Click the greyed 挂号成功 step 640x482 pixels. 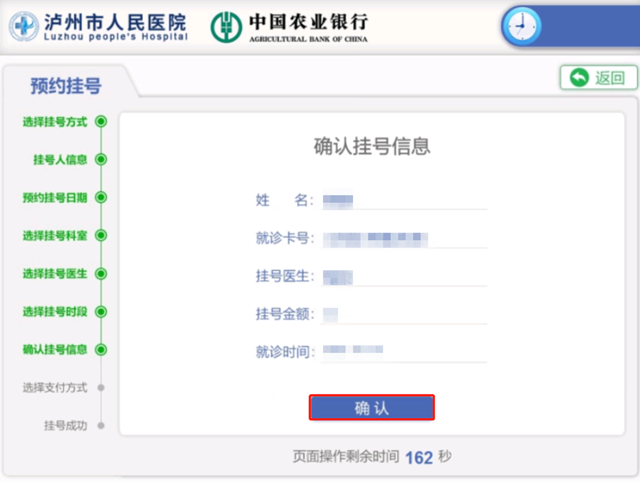coord(66,425)
